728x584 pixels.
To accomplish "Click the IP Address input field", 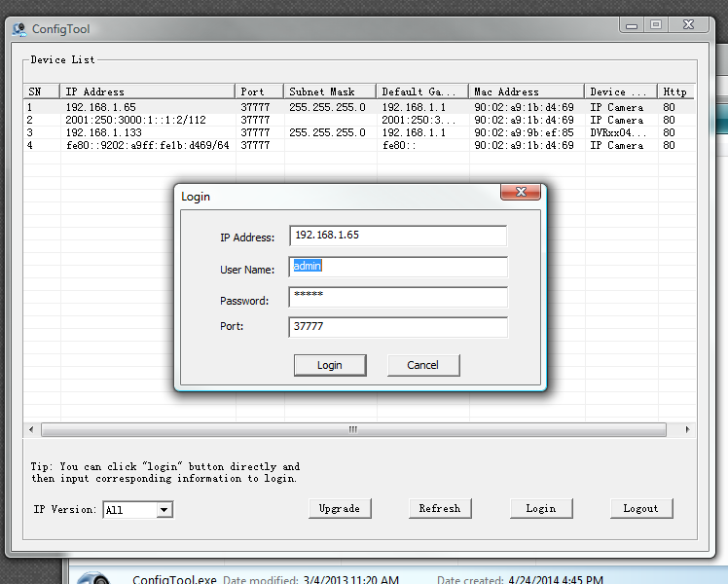I will 397,237.
